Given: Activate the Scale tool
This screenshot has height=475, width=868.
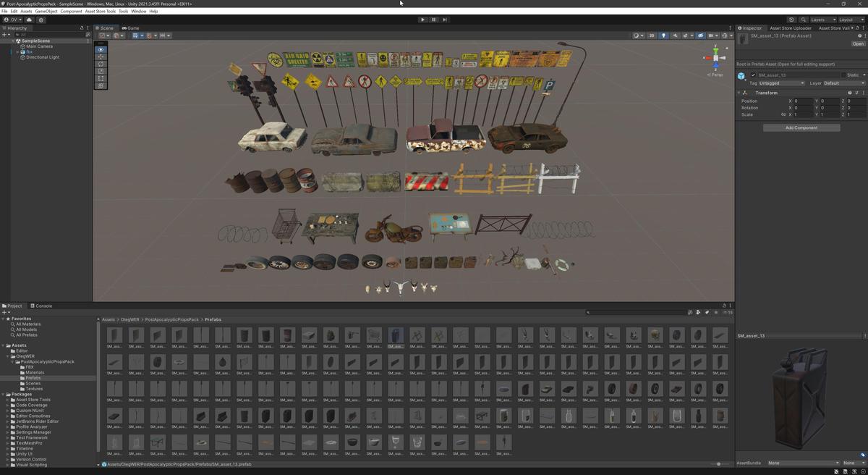Looking at the screenshot, I should (101, 70).
